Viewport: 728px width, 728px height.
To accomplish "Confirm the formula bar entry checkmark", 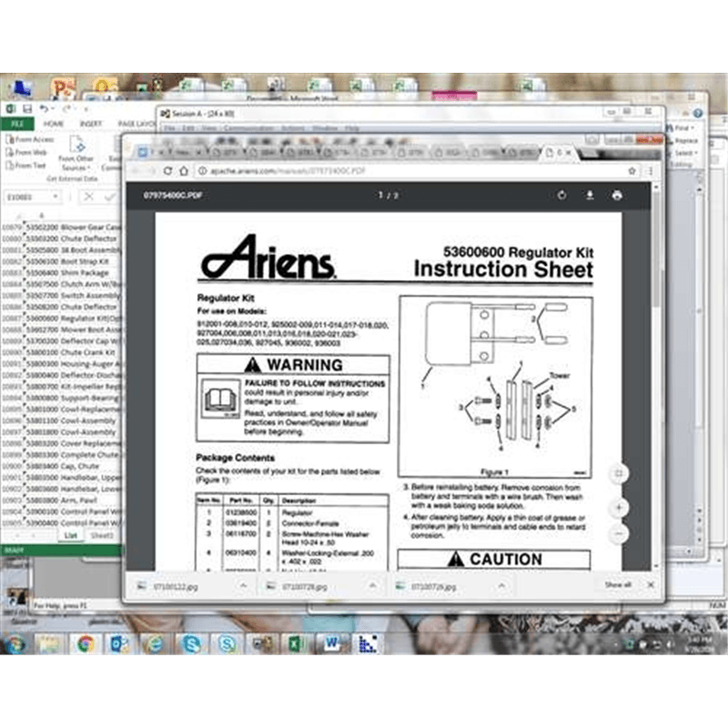I will [109, 197].
